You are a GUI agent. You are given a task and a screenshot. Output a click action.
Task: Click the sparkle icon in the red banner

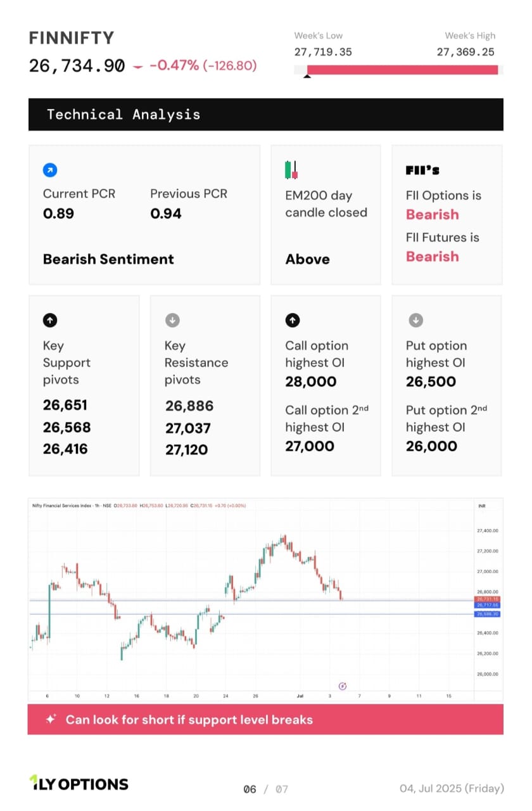(x=51, y=719)
